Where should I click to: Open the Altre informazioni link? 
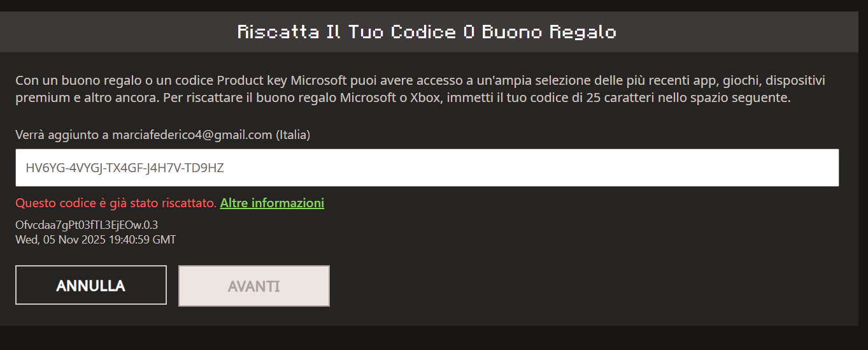click(272, 203)
